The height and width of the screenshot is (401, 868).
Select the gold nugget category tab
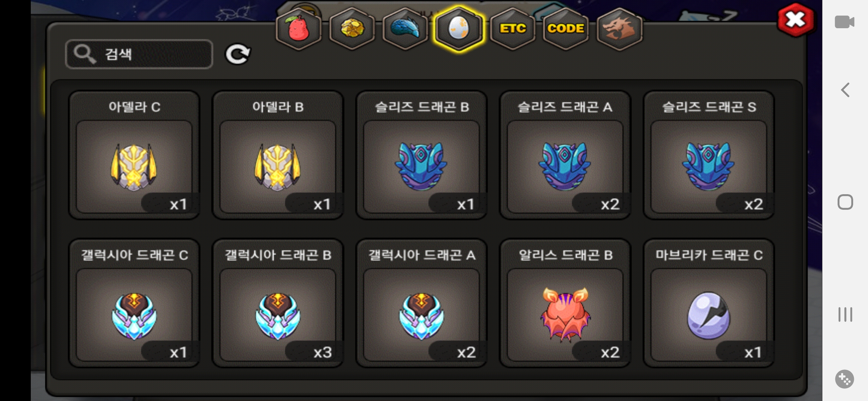tap(352, 29)
